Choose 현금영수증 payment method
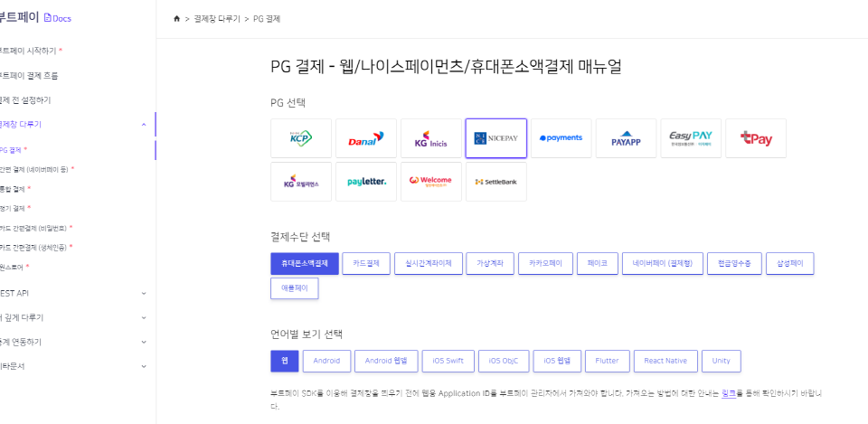 click(734, 263)
